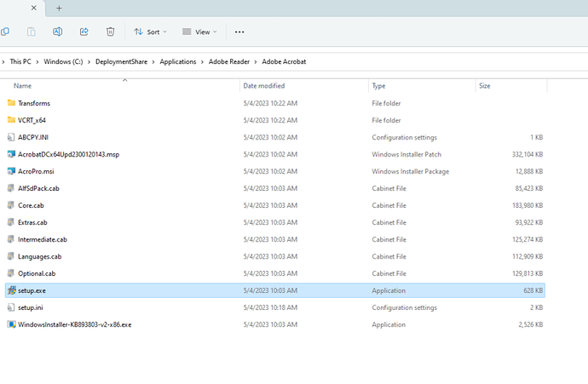Select the AcroPro.msi installer file

(35, 171)
